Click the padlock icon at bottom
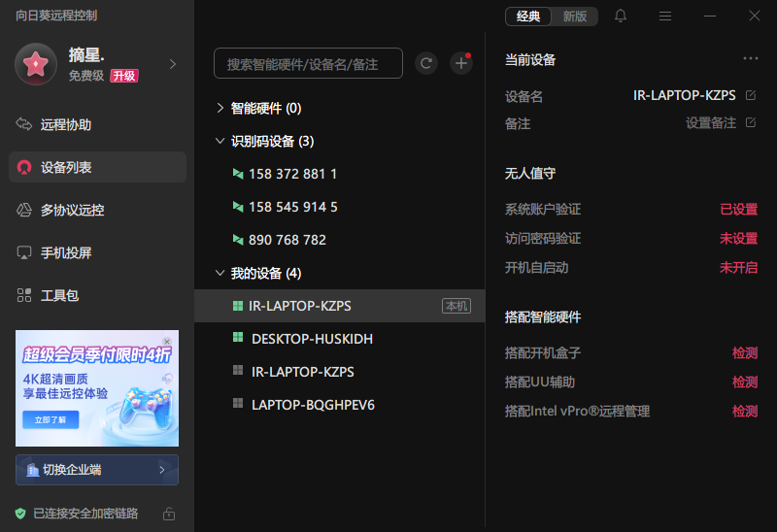This screenshot has width=777, height=532. (169, 514)
